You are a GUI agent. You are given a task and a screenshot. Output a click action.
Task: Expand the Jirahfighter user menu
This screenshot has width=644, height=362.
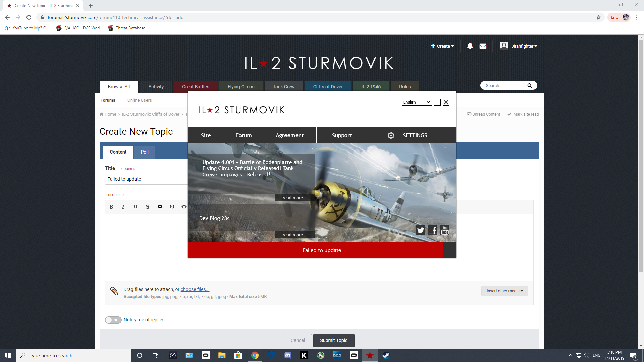[519, 46]
